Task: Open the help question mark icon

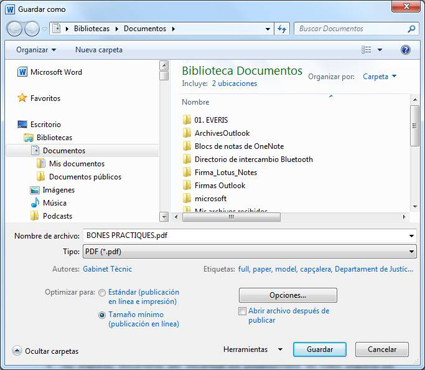Action: 405,50
